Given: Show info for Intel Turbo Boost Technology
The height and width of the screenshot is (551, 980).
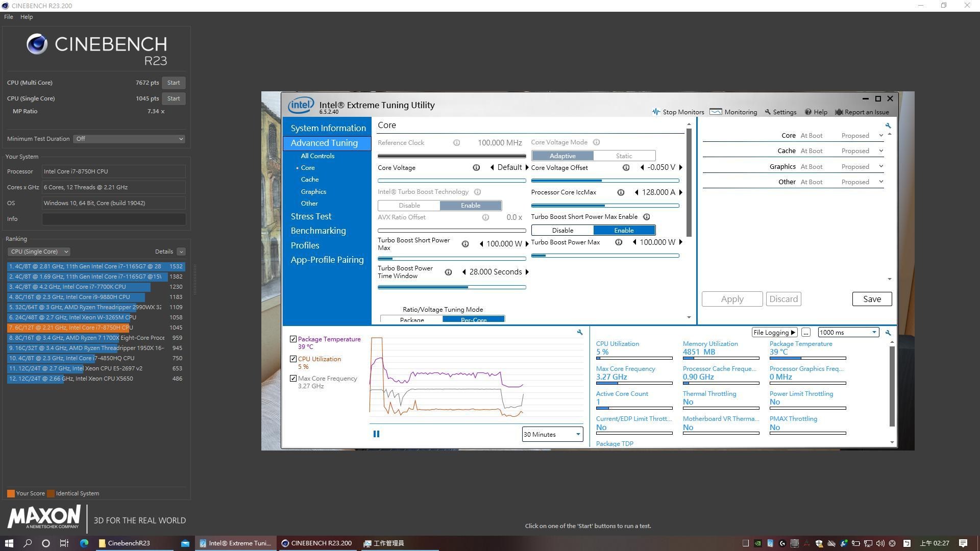Looking at the screenshot, I should click(477, 192).
